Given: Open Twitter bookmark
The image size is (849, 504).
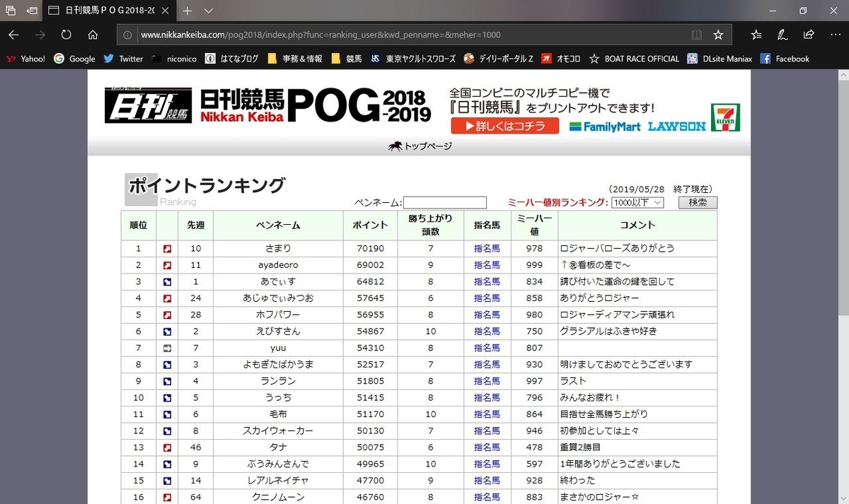Looking at the screenshot, I should (123, 59).
